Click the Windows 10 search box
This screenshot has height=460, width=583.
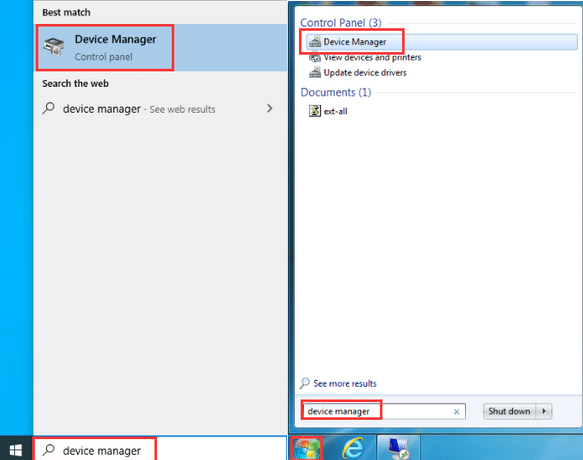click(x=160, y=450)
